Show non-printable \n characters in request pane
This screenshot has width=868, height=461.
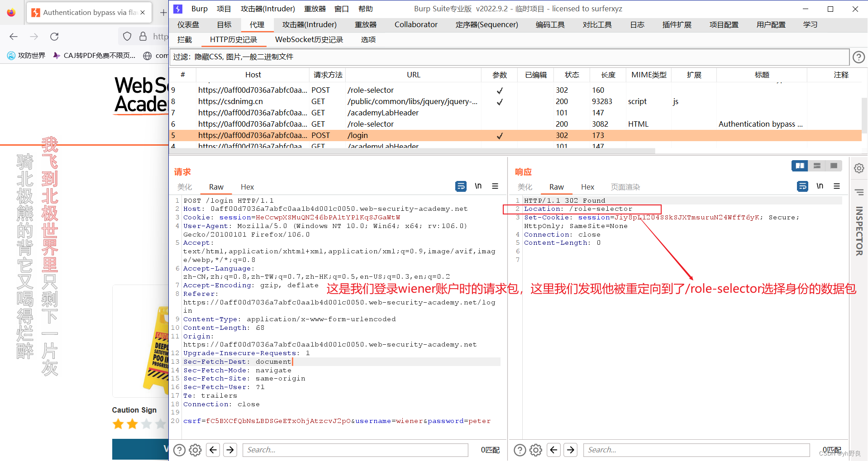(x=478, y=186)
